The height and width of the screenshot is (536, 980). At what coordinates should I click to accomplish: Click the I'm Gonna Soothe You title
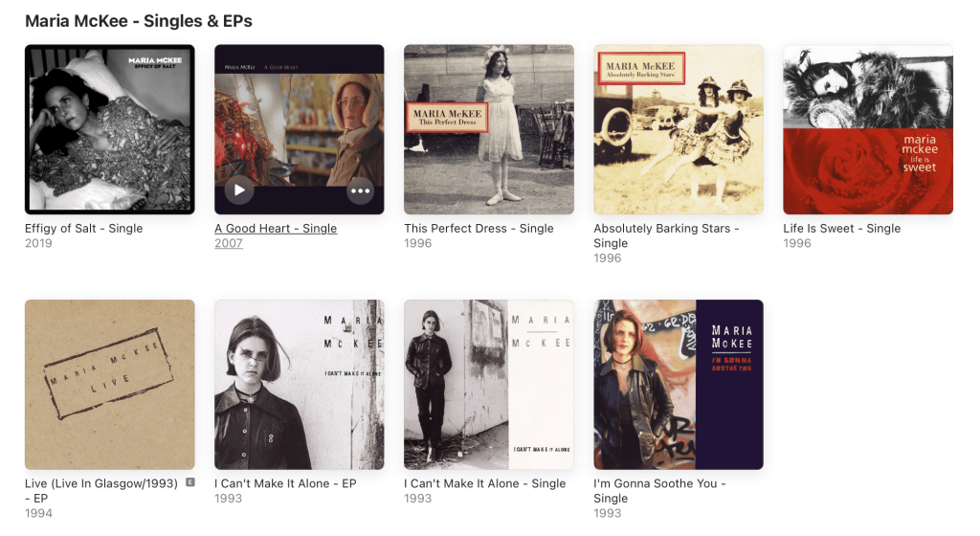click(x=659, y=491)
